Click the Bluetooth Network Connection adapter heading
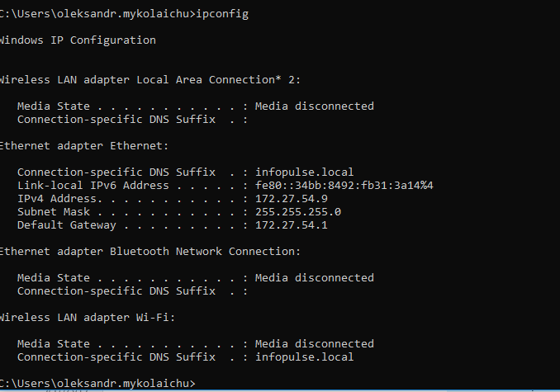 tap(149, 252)
